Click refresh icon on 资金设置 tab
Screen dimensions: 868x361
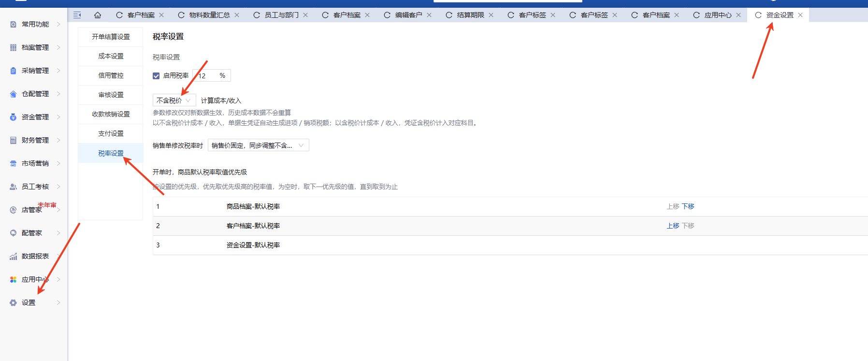758,15
